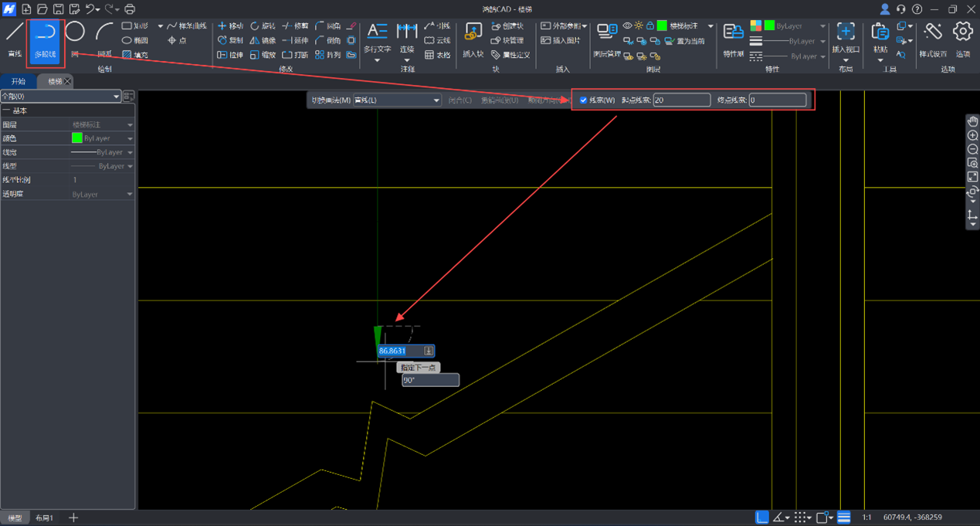Click the 镜像 (Mirror) tool

point(262,40)
